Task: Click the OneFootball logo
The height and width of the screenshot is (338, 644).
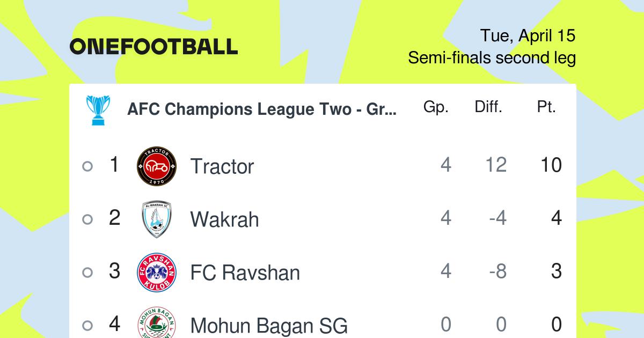Action: click(x=153, y=47)
